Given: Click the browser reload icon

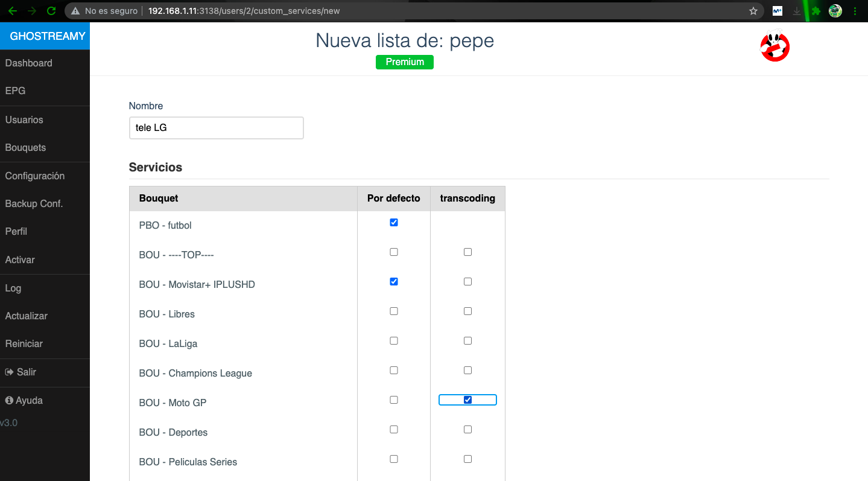Looking at the screenshot, I should pyautogui.click(x=51, y=11).
